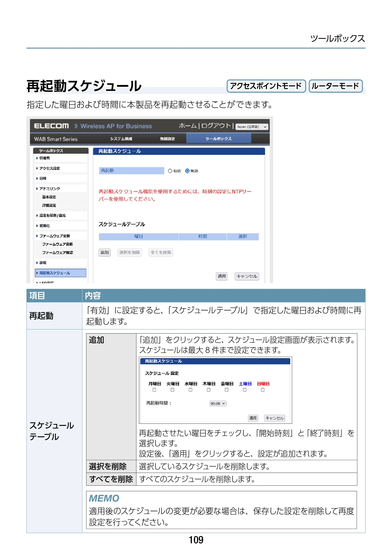The width and height of the screenshot is (392, 556).
Task: Expand the 管理者 sidebar item
Action: 61,158
